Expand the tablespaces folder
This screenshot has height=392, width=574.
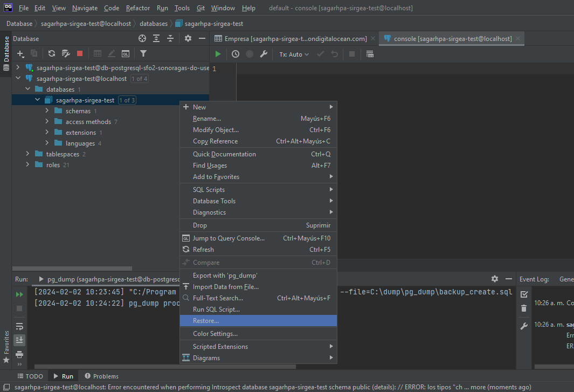28,154
